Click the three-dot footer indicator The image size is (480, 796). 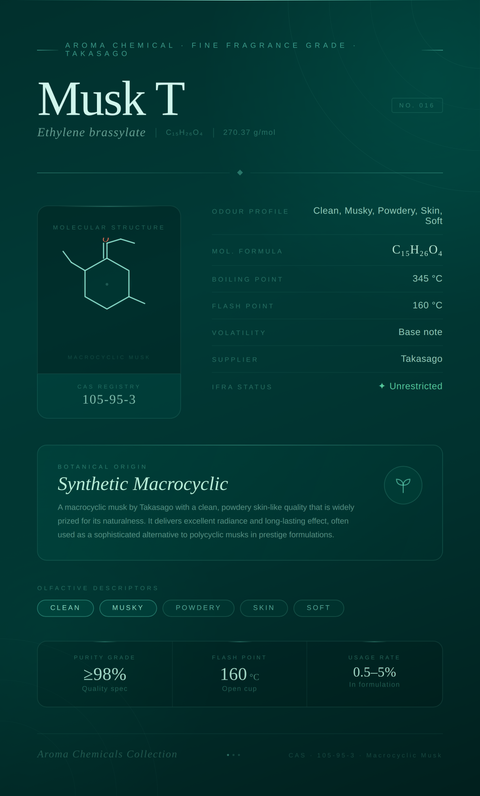(x=233, y=755)
